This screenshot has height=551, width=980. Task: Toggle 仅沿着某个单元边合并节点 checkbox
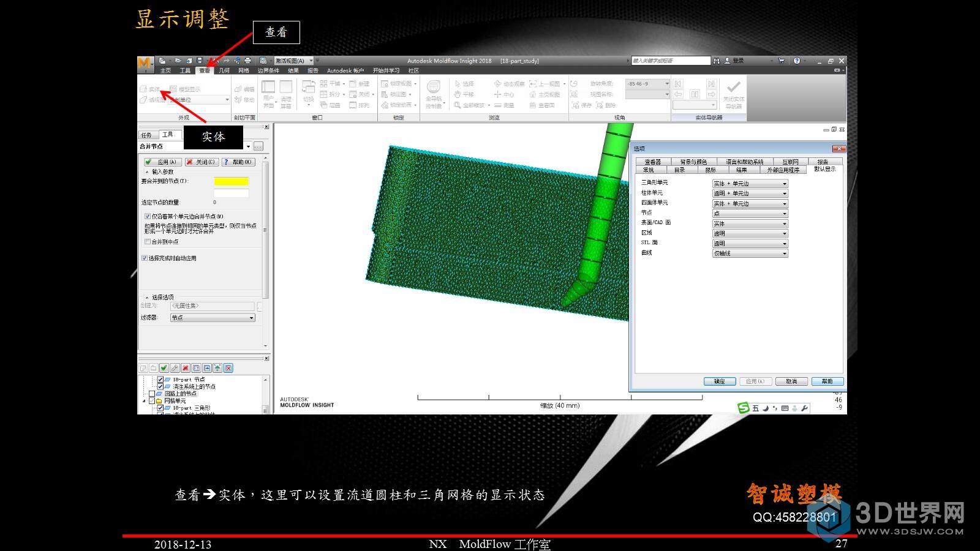click(148, 216)
